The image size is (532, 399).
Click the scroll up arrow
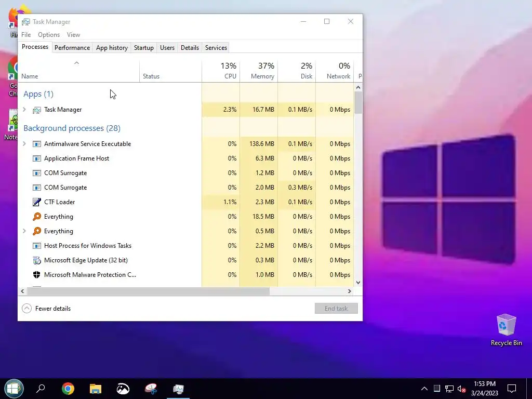pyautogui.click(x=358, y=87)
